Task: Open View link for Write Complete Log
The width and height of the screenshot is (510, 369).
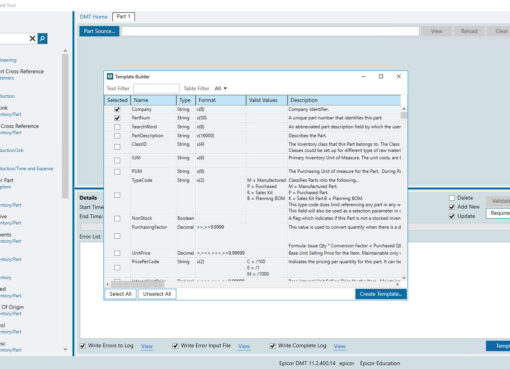Action: 340,346
